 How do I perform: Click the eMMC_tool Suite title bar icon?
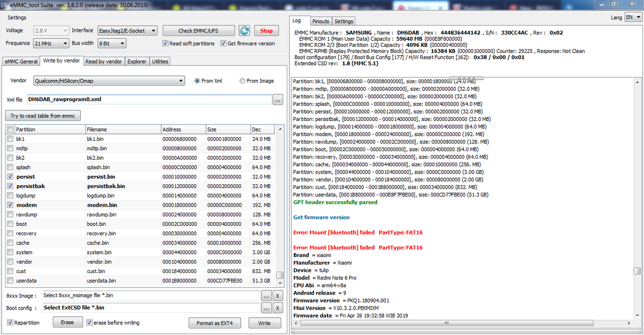5,4
